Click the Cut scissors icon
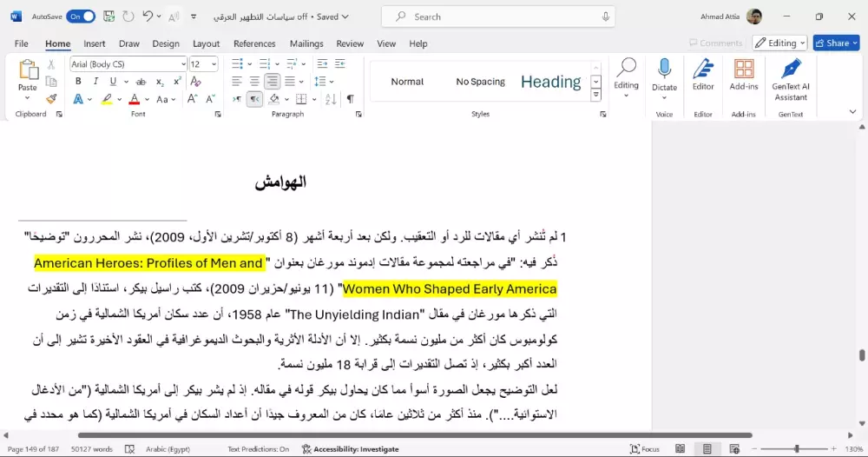The height and width of the screenshot is (457, 868). [51, 65]
